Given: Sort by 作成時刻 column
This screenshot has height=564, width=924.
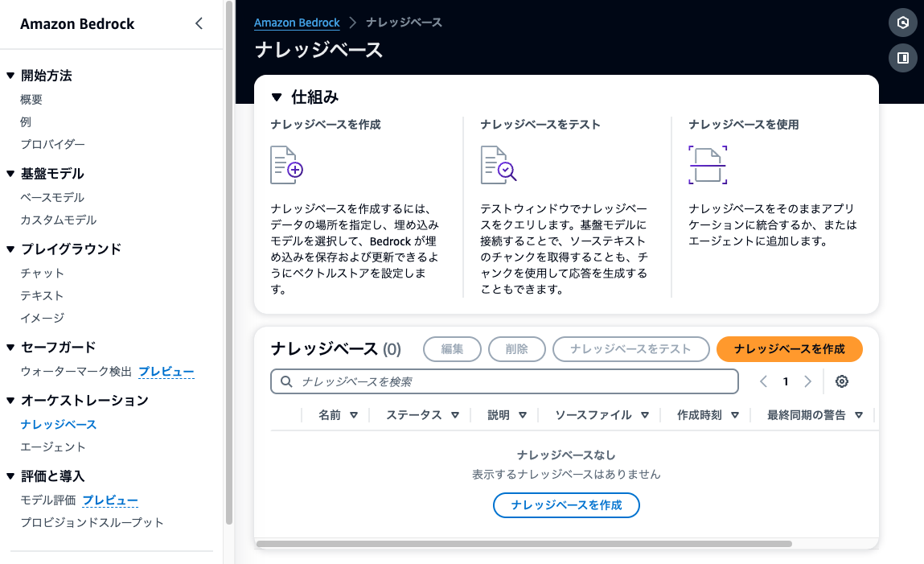Looking at the screenshot, I should (x=735, y=415).
